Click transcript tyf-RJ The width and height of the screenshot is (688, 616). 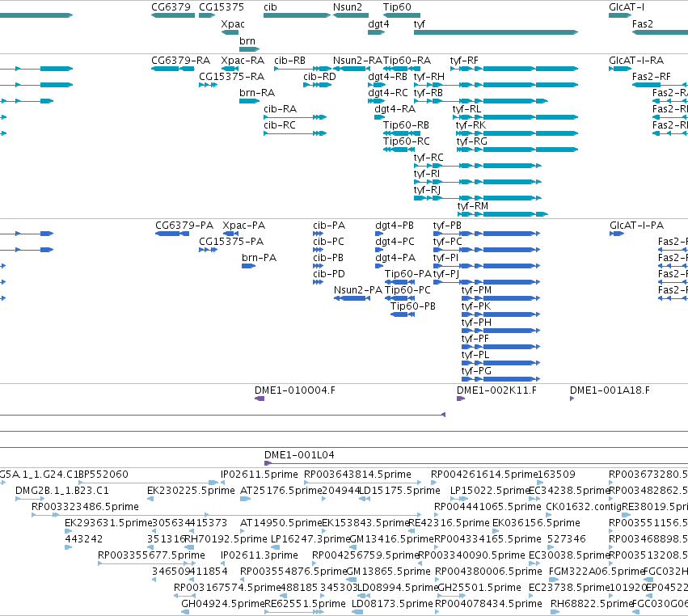[x=477, y=198]
